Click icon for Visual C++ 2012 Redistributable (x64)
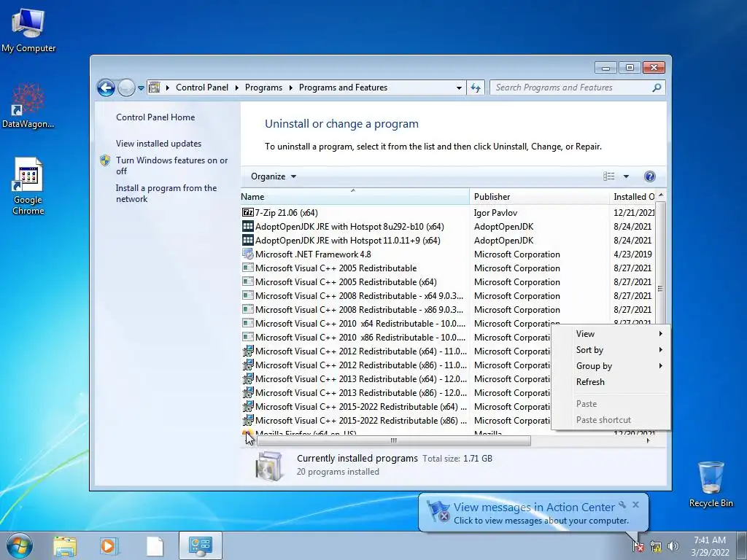 248,351
